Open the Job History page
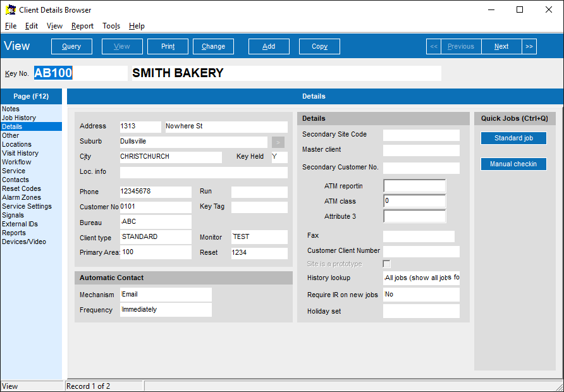The width and height of the screenshot is (564, 392). coord(31,118)
